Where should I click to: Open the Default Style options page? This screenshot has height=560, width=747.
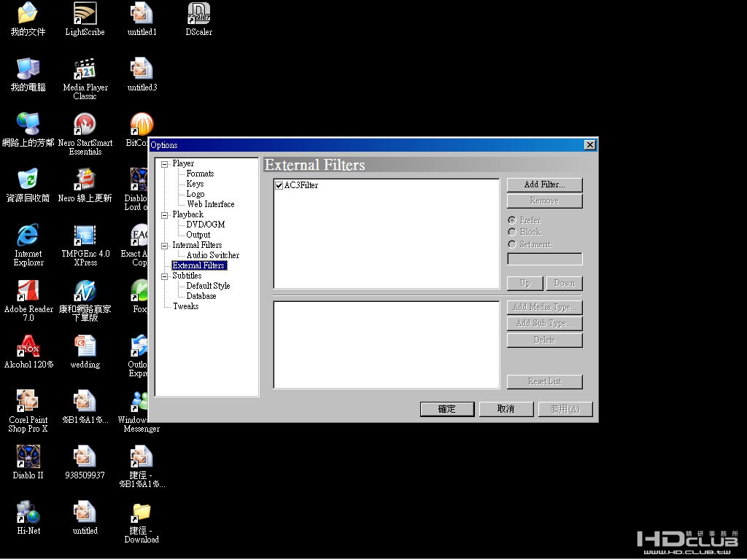pyautogui.click(x=208, y=286)
